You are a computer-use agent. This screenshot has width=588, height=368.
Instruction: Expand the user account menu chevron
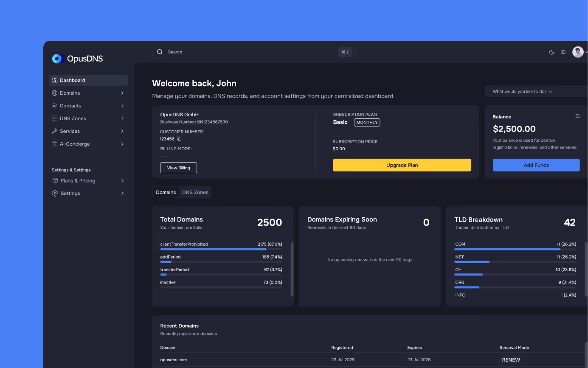586,51
